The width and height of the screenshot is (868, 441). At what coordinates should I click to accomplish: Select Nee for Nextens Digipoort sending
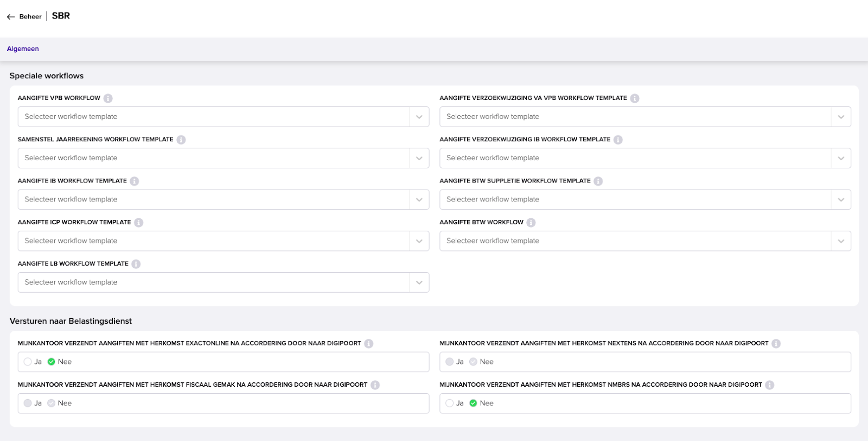point(474,362)
